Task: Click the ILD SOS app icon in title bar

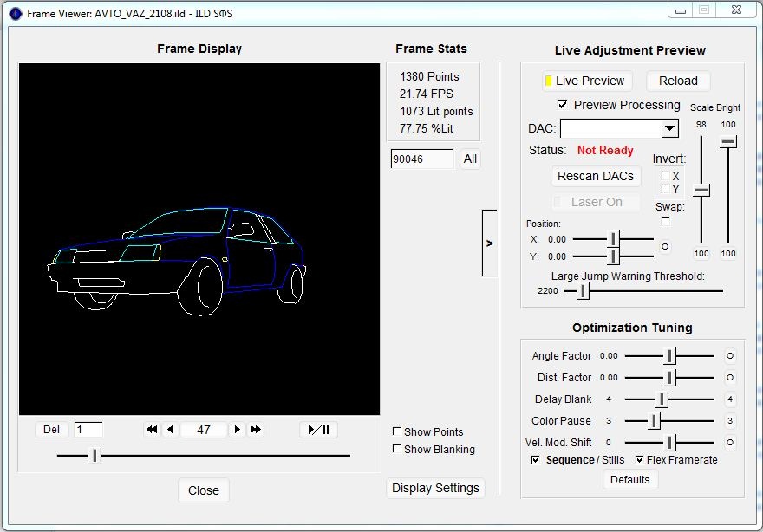Action: tap(16, 13)
